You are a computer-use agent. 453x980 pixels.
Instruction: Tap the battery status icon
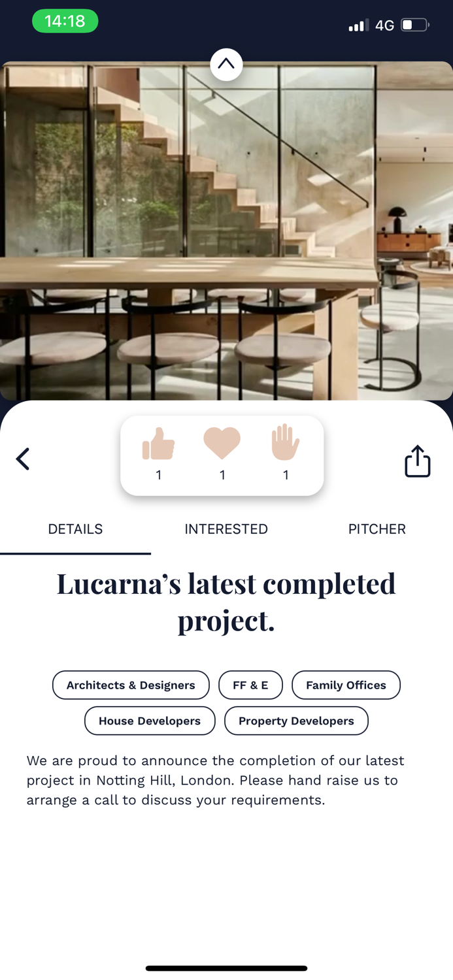click(415, 25)
